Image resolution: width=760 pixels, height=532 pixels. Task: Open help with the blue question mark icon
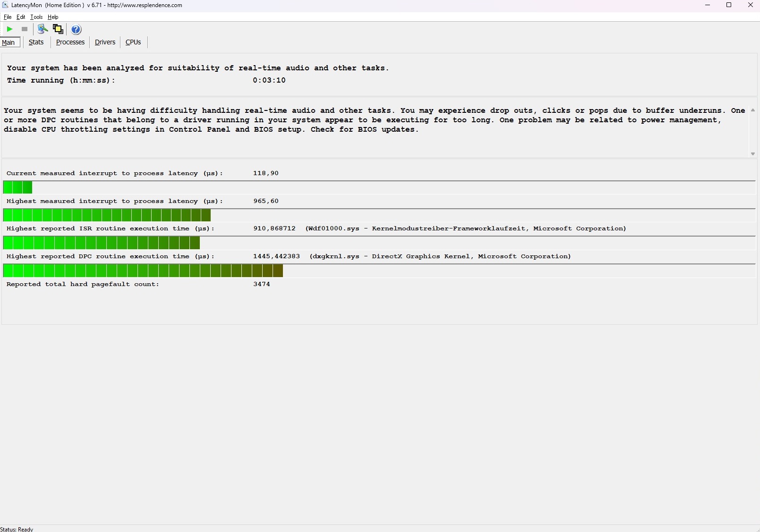(76, 29)
